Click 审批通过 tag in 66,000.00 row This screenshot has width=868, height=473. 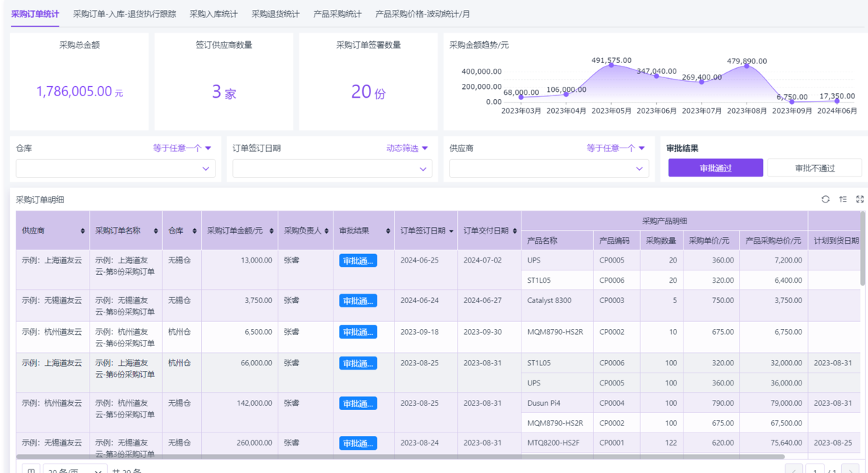358,364
